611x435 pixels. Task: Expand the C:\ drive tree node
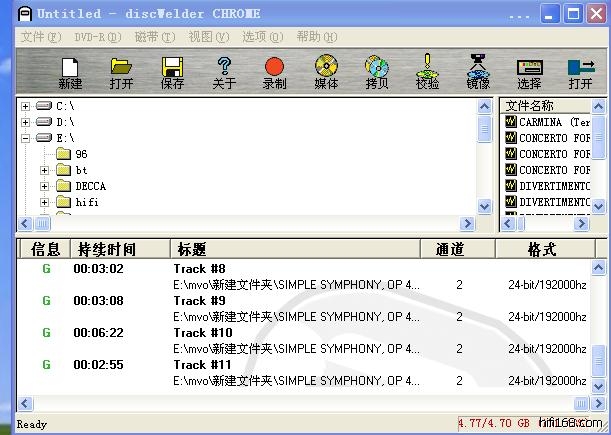click(x=25, y=106)
